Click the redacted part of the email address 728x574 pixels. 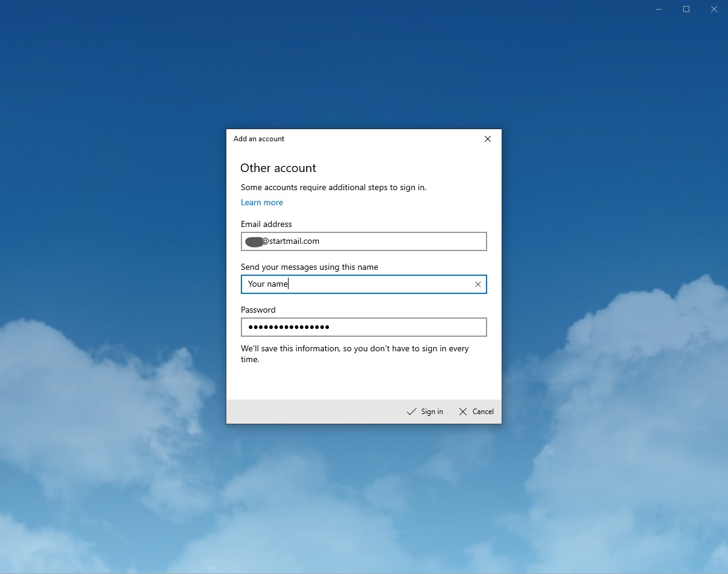(x=254, y=241)
